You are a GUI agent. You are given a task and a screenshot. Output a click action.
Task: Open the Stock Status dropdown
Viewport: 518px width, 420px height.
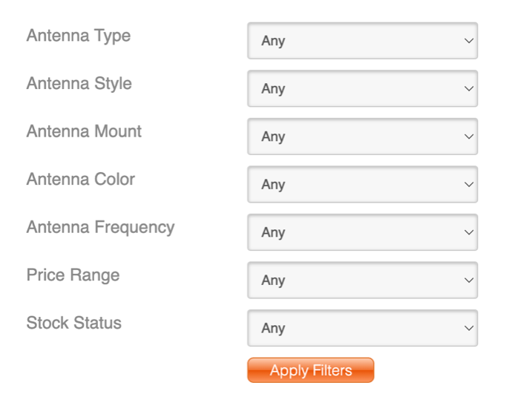(362, 328)
